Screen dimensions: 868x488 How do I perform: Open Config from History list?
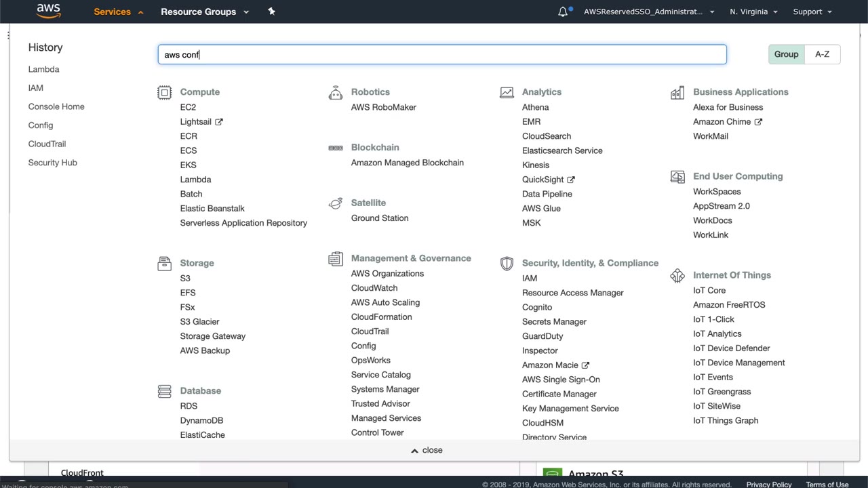(41, 125)
